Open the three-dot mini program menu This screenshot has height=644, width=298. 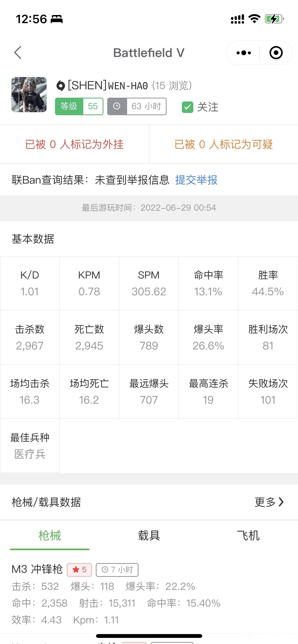[243, 53]
